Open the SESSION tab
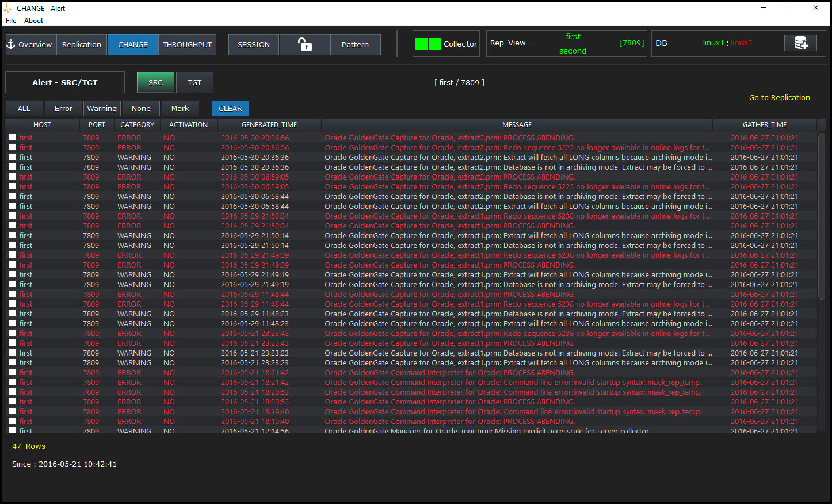The width and height of the screenshot is (832, 504). point(254,44)
